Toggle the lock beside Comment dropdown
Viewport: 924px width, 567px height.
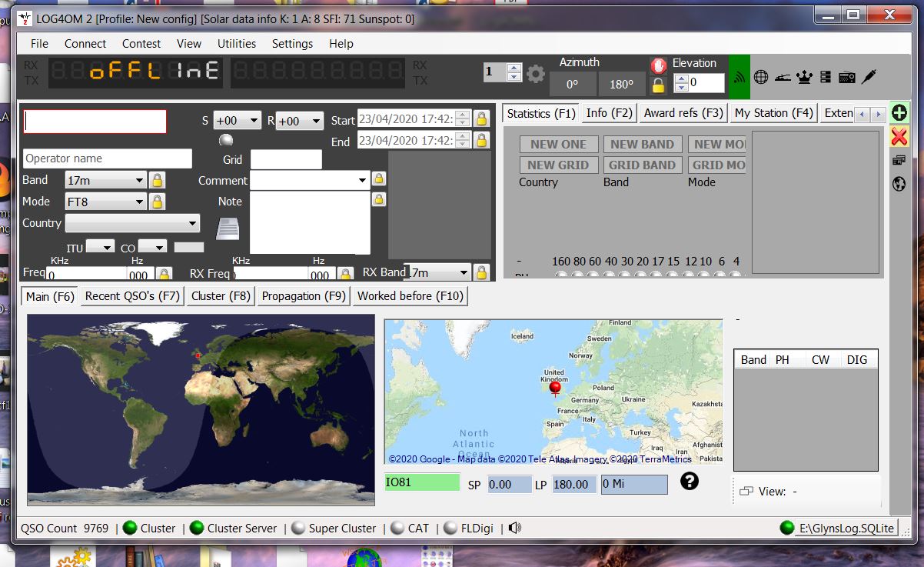(378, 179)
